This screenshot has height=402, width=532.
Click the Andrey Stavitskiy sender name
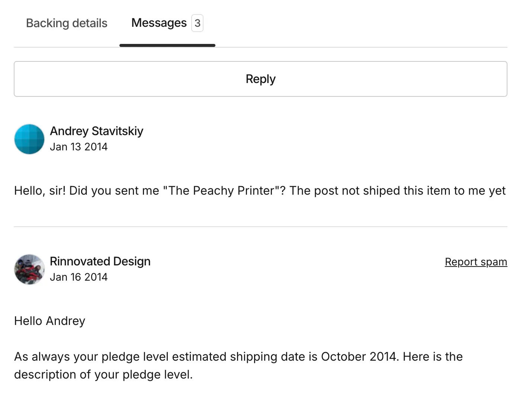[96, 131]
